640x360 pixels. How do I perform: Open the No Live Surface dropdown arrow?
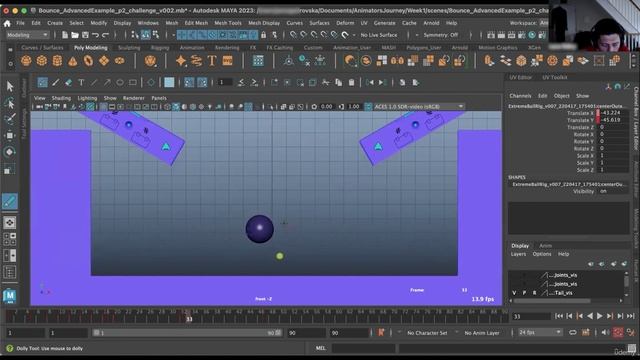(354, 35)
